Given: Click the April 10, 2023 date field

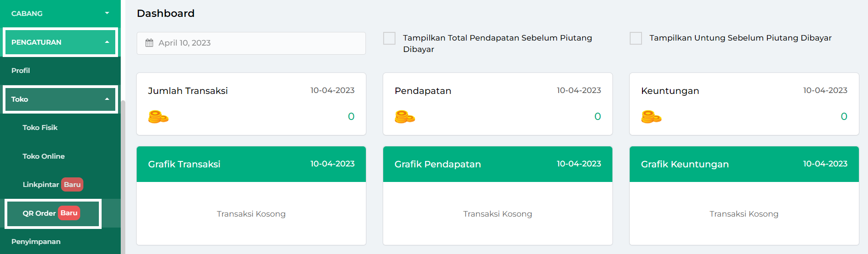Looking at the screenshot, I should (251, 43).
